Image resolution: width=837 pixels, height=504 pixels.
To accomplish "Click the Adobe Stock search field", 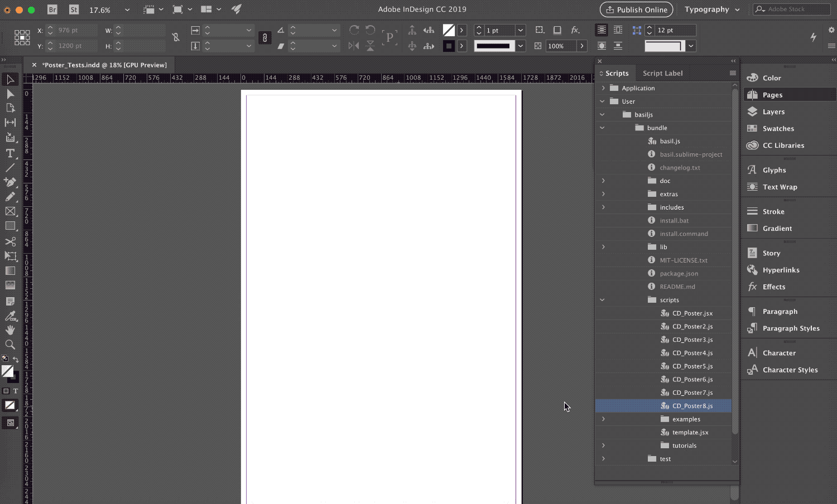I will 791,9.
